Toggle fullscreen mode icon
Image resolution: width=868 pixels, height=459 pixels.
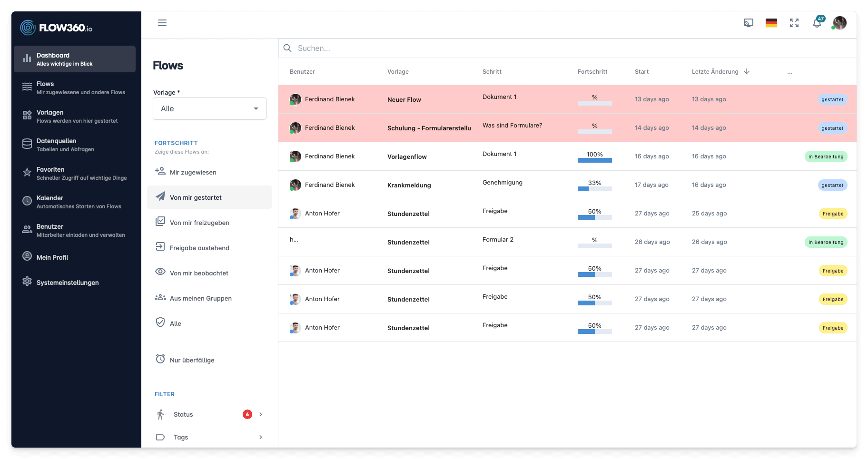(794, 23)
